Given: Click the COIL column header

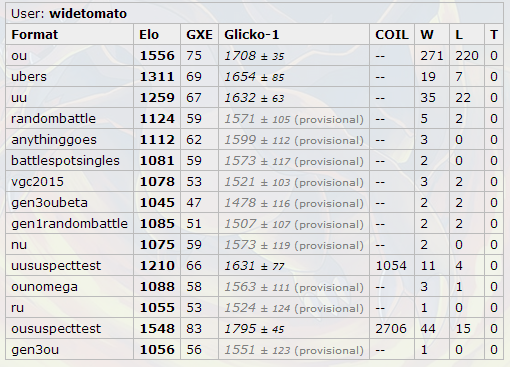Looking at the screenshot, I should point(392,35).
